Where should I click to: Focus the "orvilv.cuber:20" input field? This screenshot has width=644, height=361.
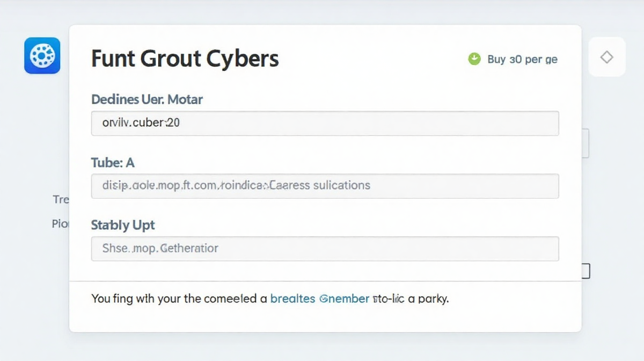(325, 123)
